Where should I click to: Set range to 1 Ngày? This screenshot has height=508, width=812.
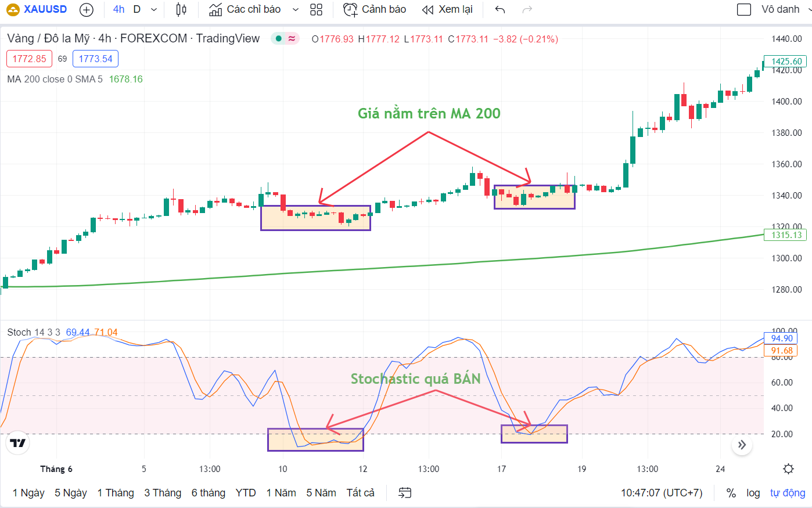click(x=28, y=493)
